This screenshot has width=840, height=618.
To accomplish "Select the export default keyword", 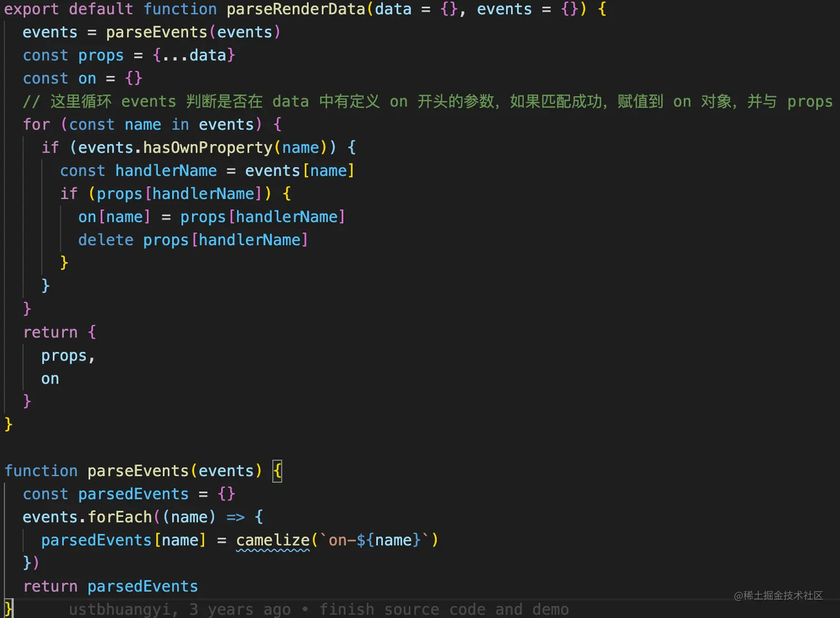I will tap(66, 9).
